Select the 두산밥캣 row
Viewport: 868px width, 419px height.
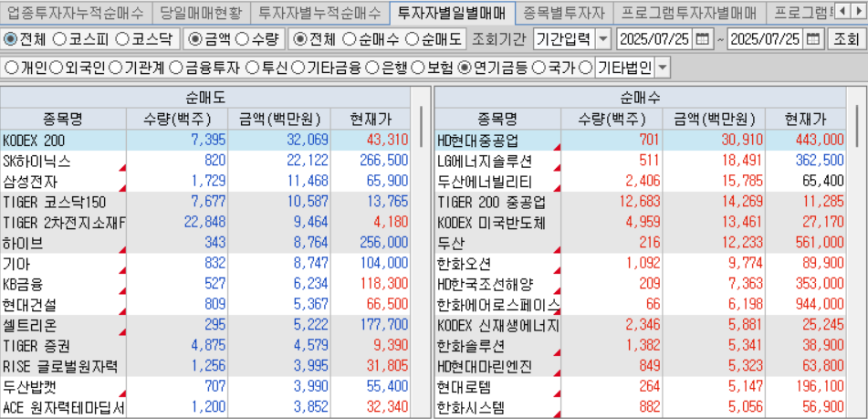[x=205, y=386]
